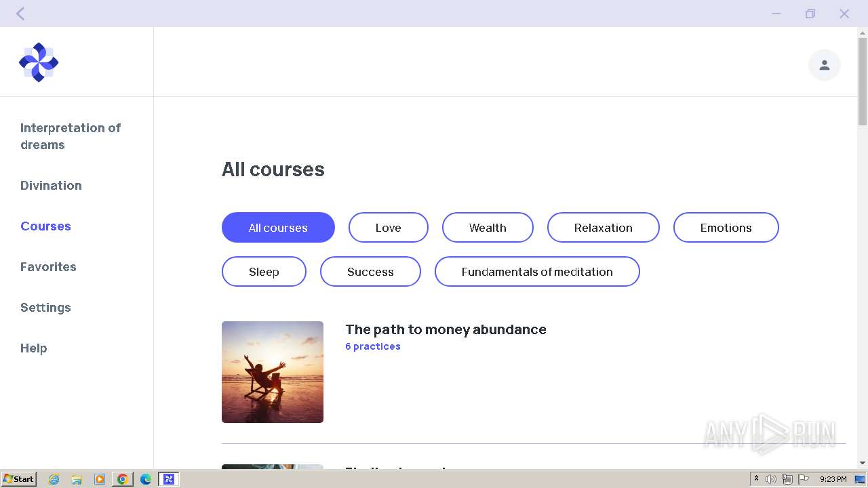Show hidden tray icons arrow
Image resolution: width=868 pixels, height=488 pixels.
756,479
